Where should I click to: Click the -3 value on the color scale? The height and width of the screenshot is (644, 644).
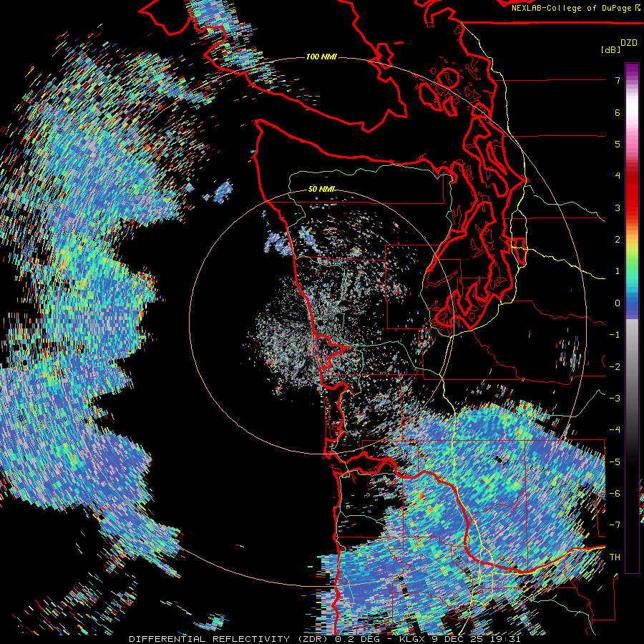pos(615,399)
